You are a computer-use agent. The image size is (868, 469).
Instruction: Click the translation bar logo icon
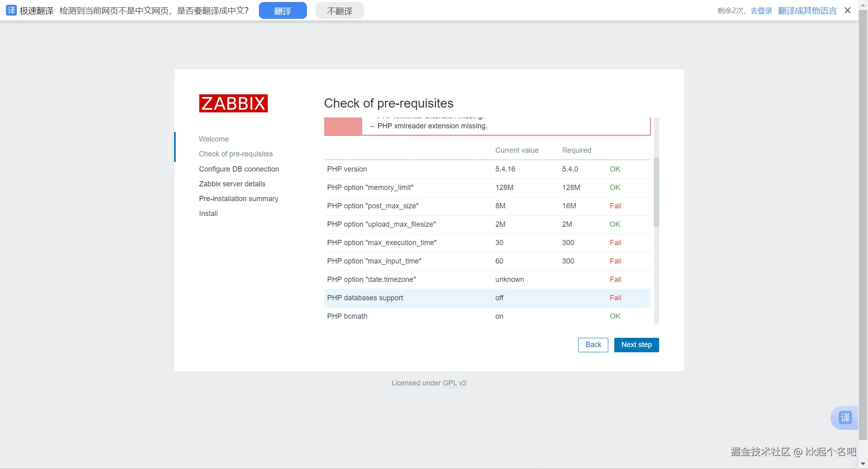(11, 10)
